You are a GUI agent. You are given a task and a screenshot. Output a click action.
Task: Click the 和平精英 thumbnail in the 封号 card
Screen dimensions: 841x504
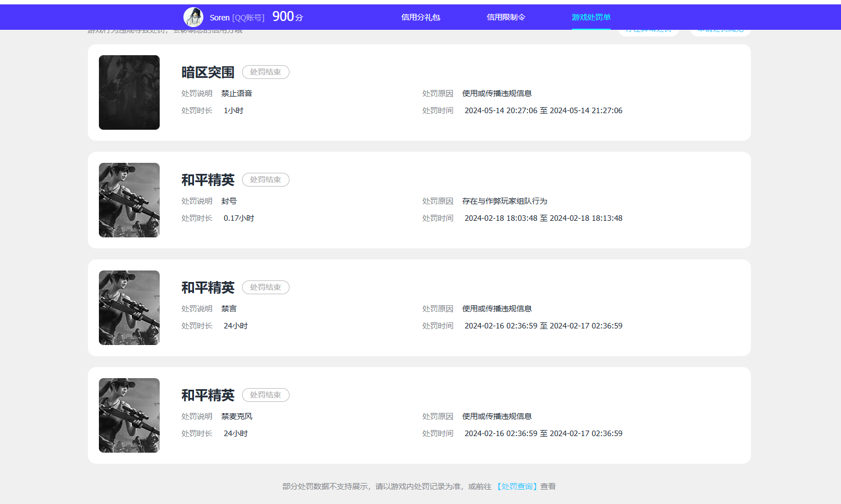129,200
